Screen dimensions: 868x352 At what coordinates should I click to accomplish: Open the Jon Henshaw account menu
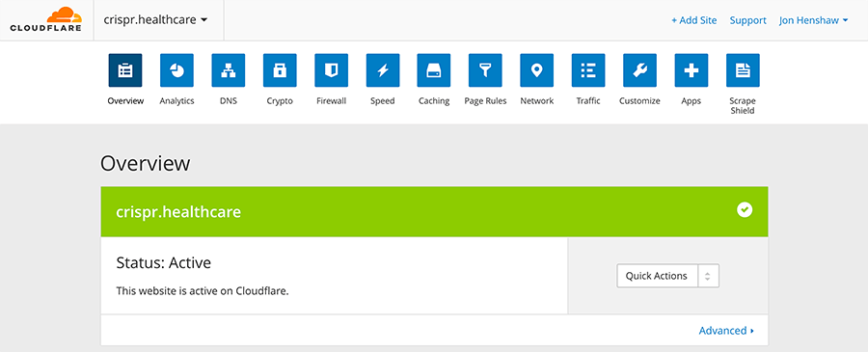click(x=813, y=20)
